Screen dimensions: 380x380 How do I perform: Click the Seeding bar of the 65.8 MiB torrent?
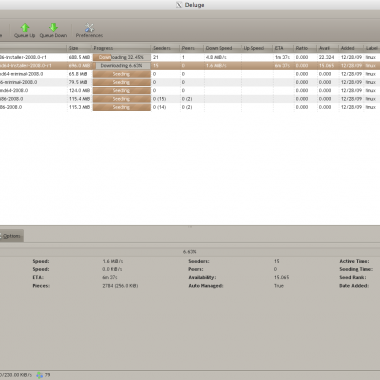(122, 74)
